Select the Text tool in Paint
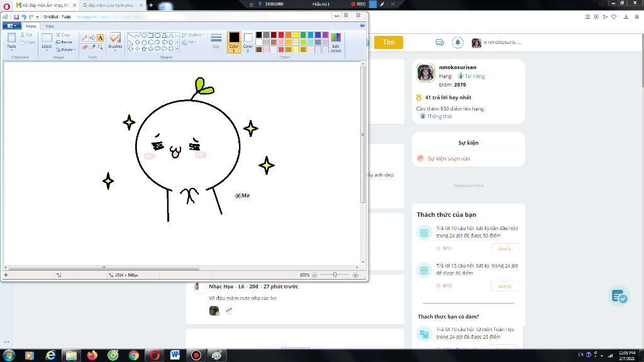 pos(100,38)
